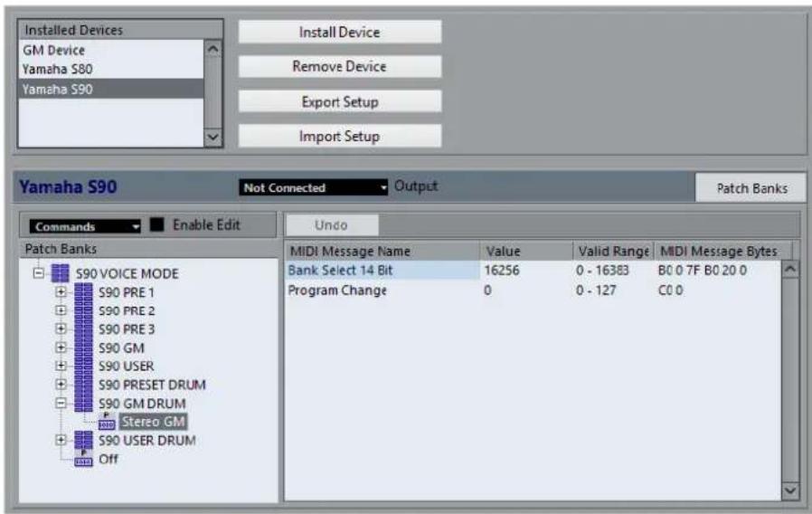Select the S90 PRE 3 label
Screen dimensions: 812x514
point(127,329)
